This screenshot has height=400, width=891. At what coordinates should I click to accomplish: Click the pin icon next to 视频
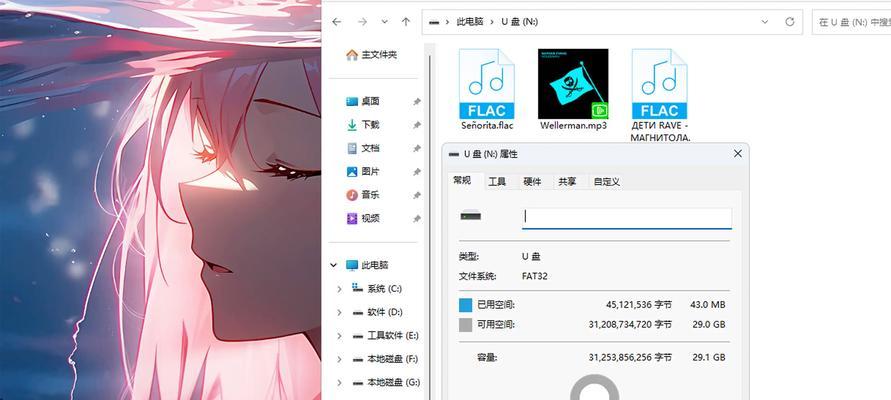(417, 219)
